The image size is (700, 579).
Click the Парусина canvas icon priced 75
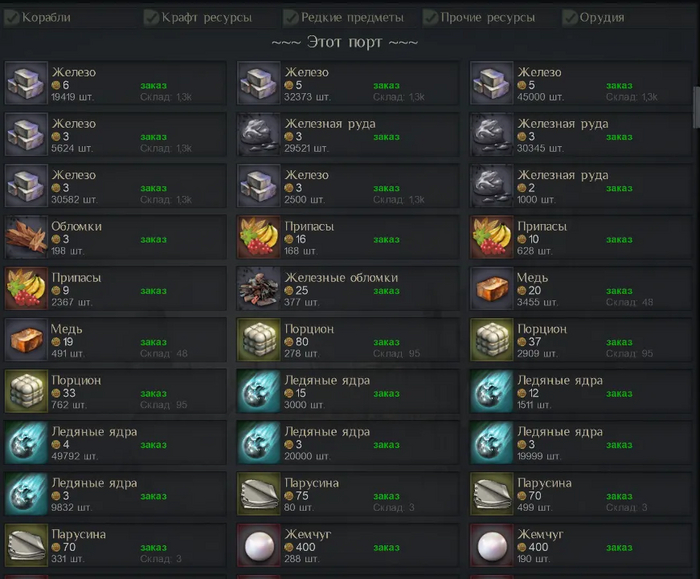259,494
